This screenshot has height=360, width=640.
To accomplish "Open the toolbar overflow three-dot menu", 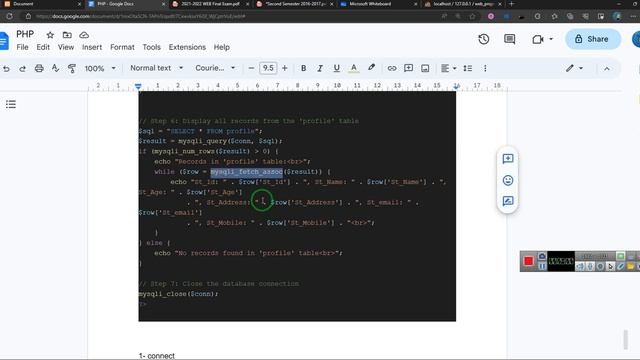I will [x=485, y=68].
